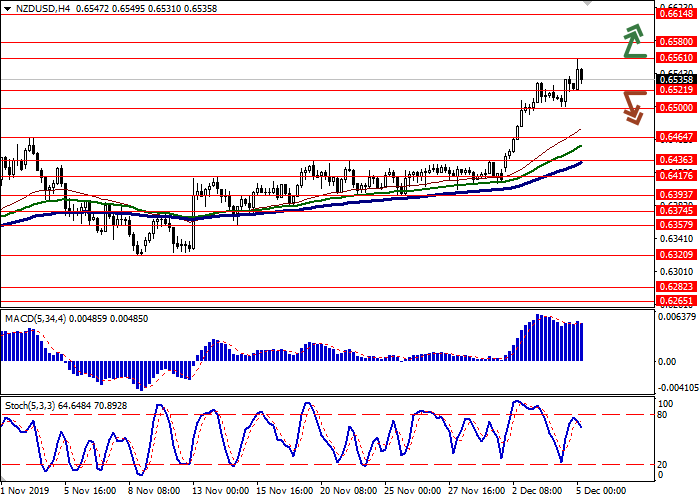Select the 0.62651 bottom price label
Screen dimensions: 700x500
(x=676, y=300)
